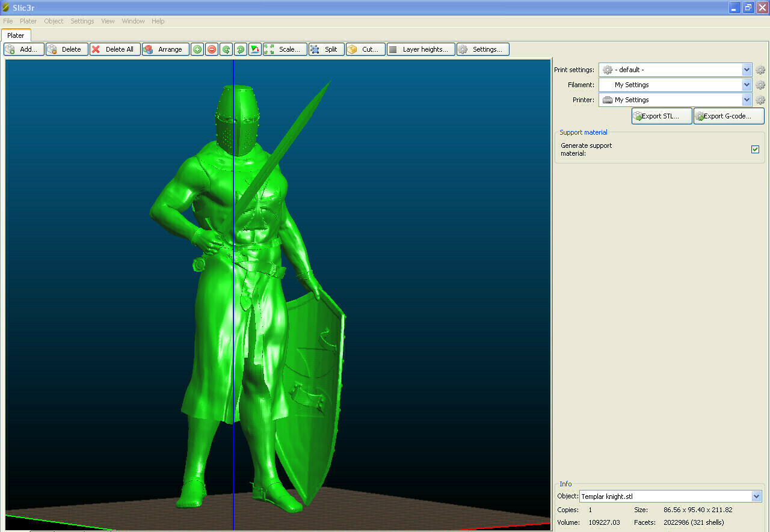Viewport: 770px width, 532px height.
Task: Open the Cut tool
Action: [365, 49]
